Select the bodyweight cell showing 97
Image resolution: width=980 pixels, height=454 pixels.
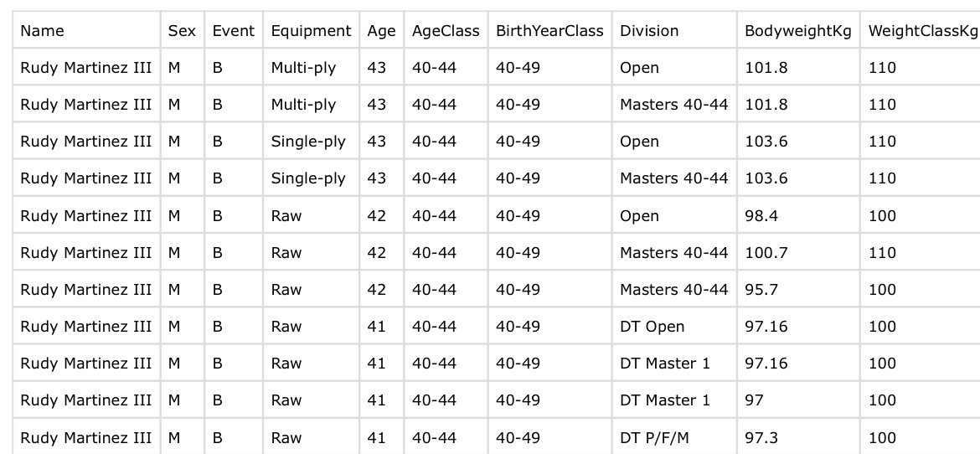coord(754,400)
